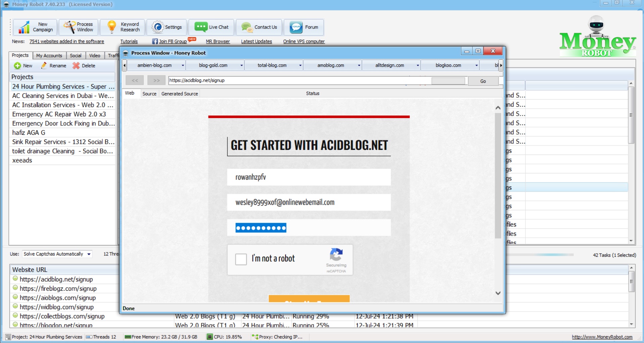Select the Sink Repair Services project
Viewport: 644px width, 343px height.
pos(63,142)
